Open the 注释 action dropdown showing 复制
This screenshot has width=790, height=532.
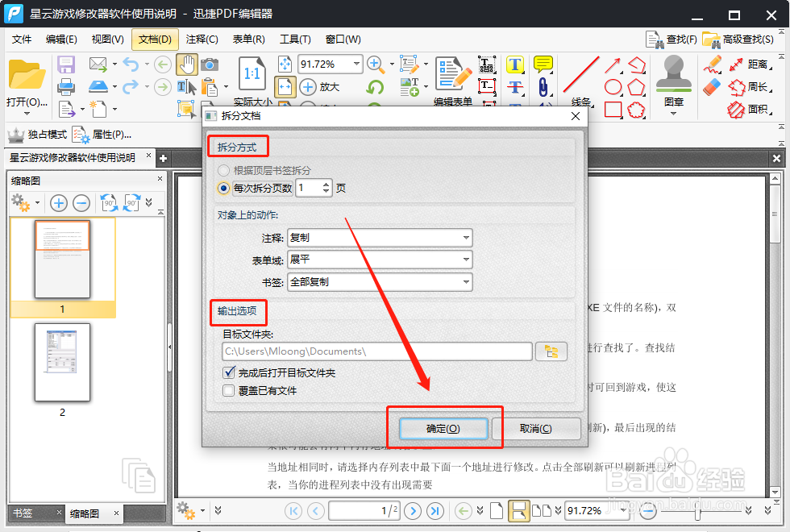[x=379, y=237]
